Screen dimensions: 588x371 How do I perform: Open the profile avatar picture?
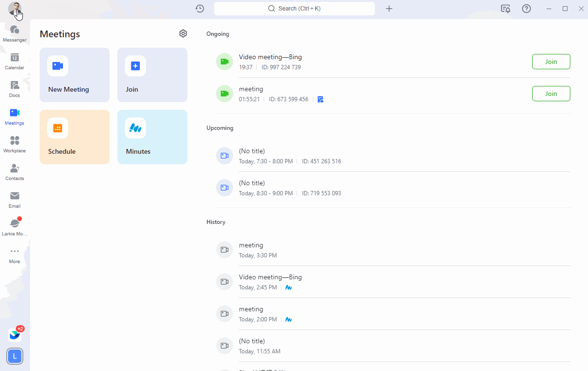pyautogui.click(x=15, y=9)
